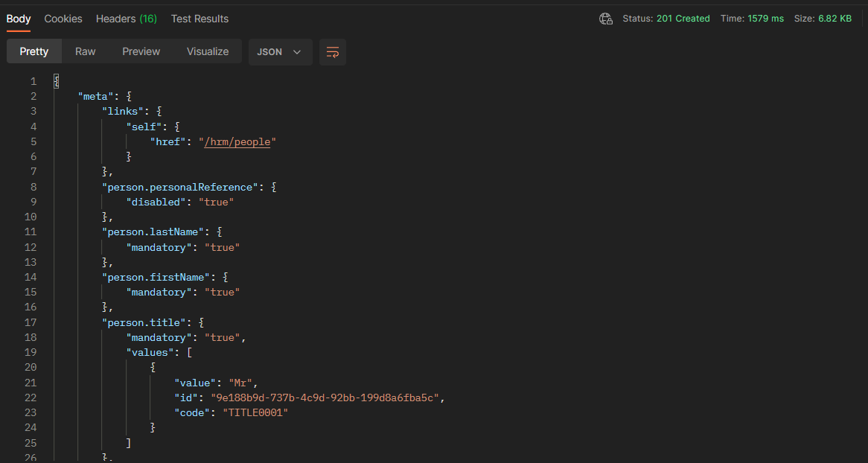Open the Headers (16) tab
The width and height of the screenshot is (868, 463).
[126, 19]
